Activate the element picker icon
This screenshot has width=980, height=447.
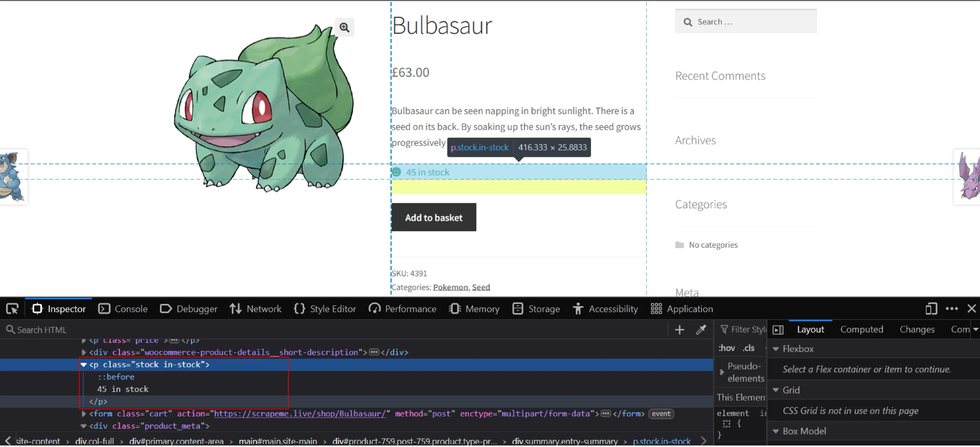coord(12,309)
